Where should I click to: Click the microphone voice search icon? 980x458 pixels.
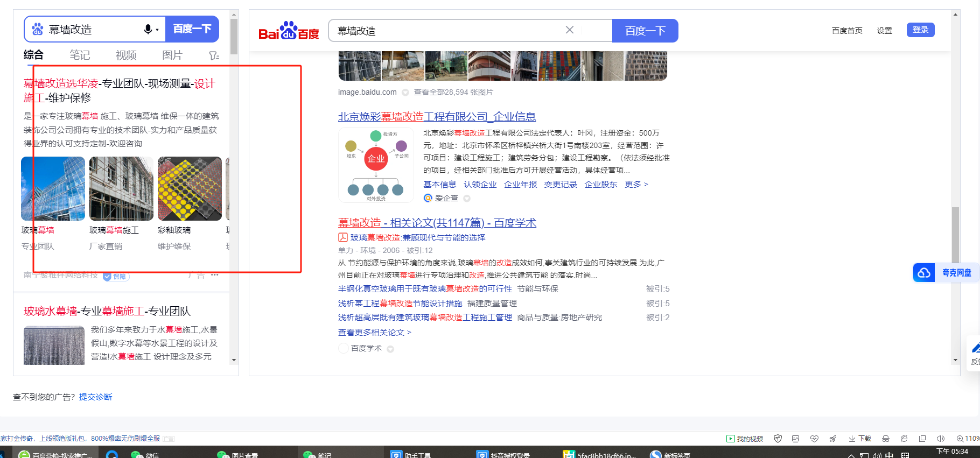pyautogui.click(x=148, y=29)
